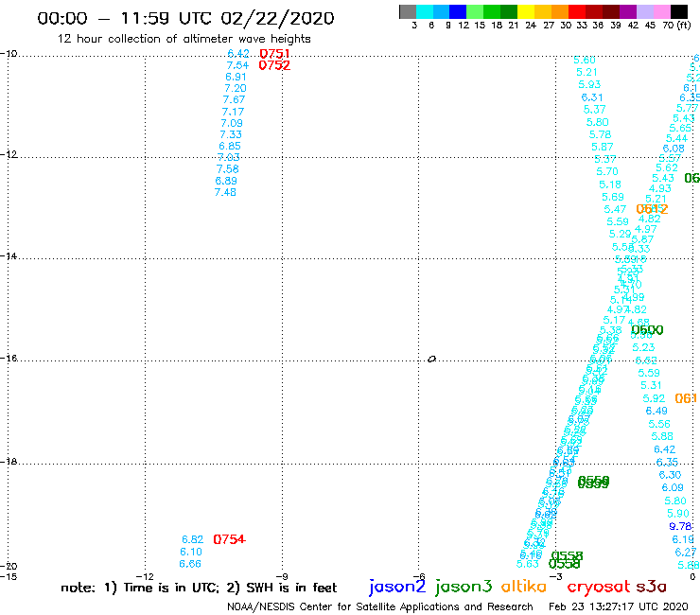The image size is (700, 615).
Task: Click the wave height value '6.30'
Action: click(x=670, y=475)
